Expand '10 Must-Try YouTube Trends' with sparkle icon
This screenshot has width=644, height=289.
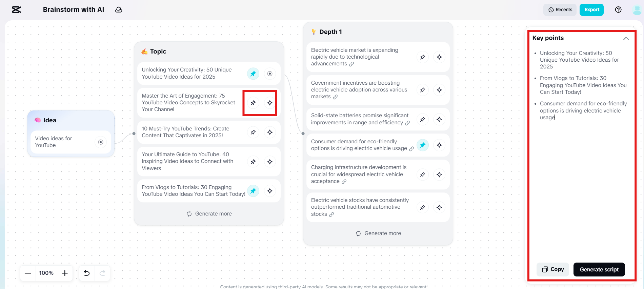(270, 132)
